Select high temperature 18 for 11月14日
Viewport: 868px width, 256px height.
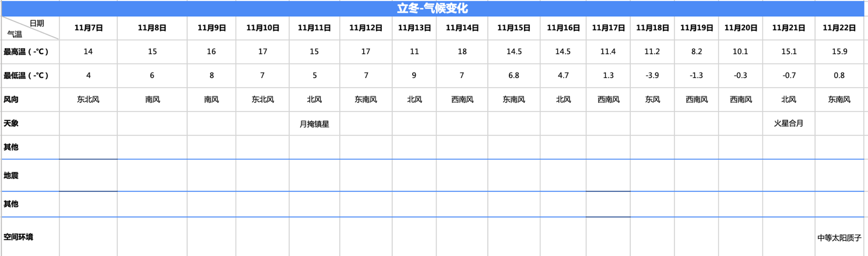pyautogui.click(x=462, y=52)
